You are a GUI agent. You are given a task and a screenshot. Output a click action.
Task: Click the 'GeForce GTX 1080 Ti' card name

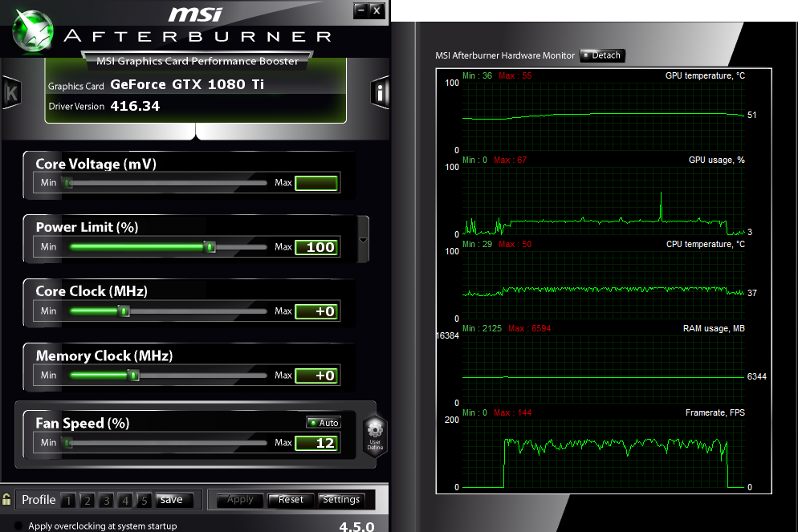tap(187, 84)
